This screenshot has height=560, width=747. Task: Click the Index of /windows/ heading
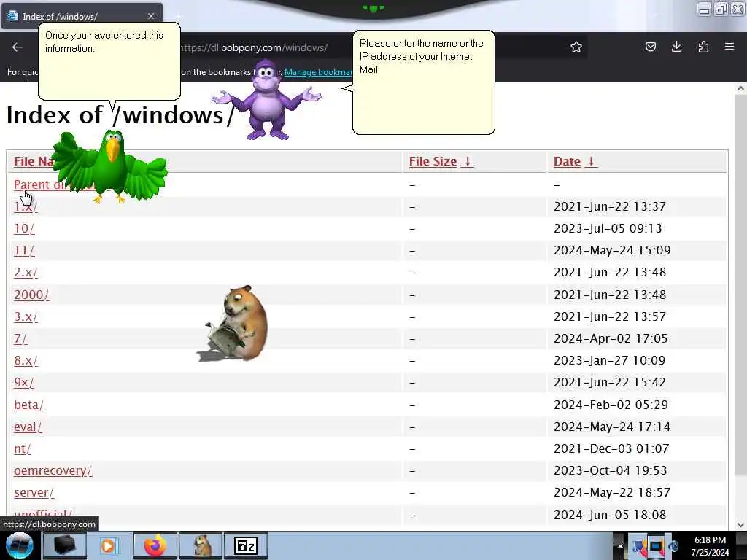[120, 115]
